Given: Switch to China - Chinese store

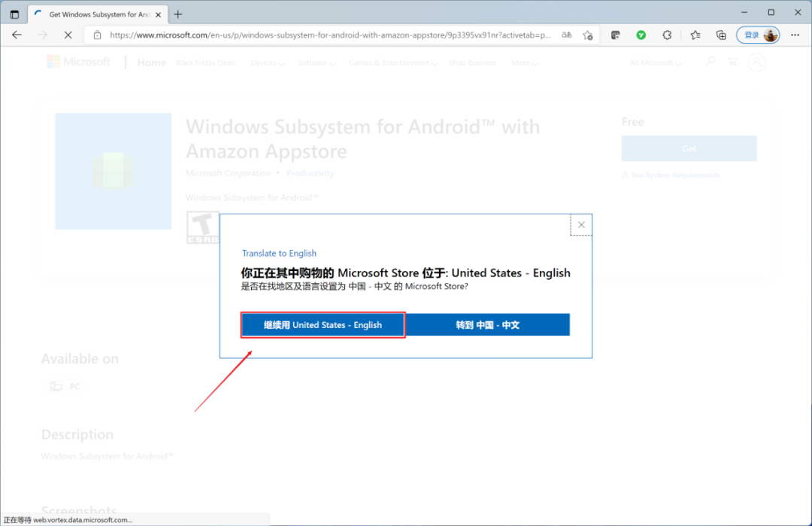Looking at the screenshot, I should click(x=488, y=325).
